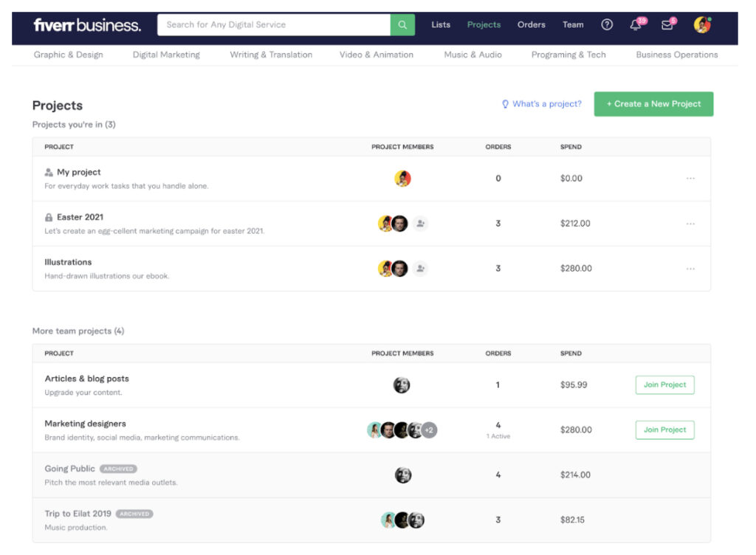
Task: Open the notifications bell icon
Action: [635, 24]
